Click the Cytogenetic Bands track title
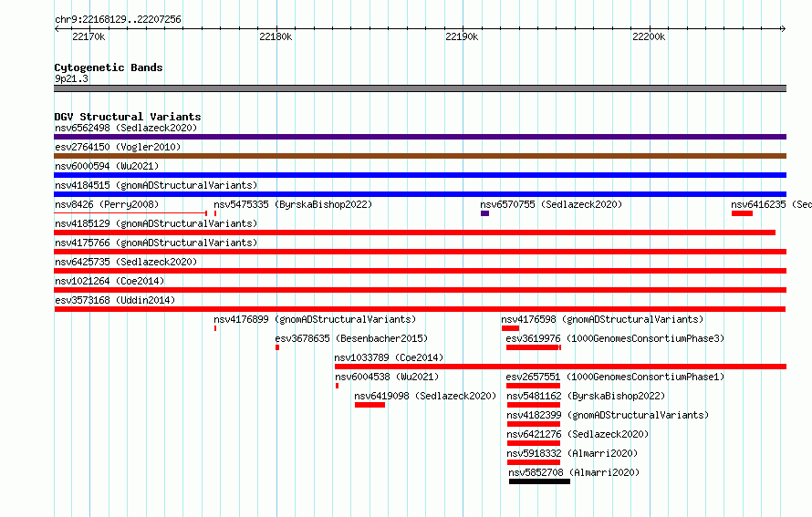812x517 pixels. (x=109, y=67)
